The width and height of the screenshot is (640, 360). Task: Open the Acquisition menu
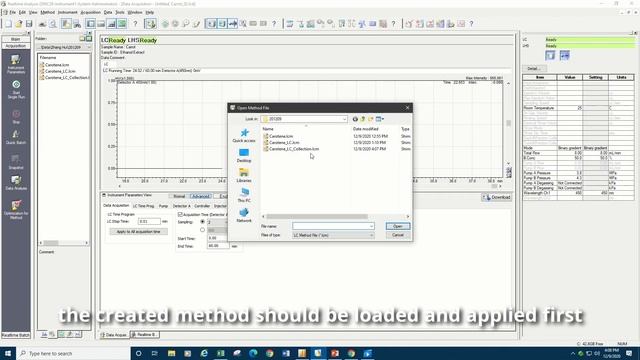point(91,13)
